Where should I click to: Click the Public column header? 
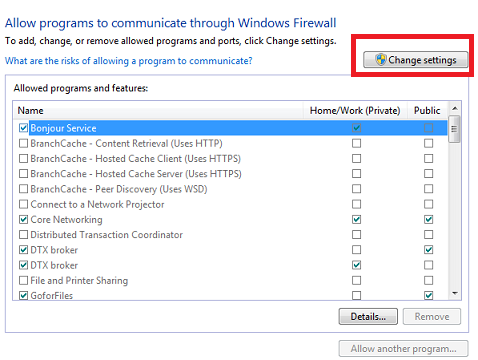pos(427,111)
